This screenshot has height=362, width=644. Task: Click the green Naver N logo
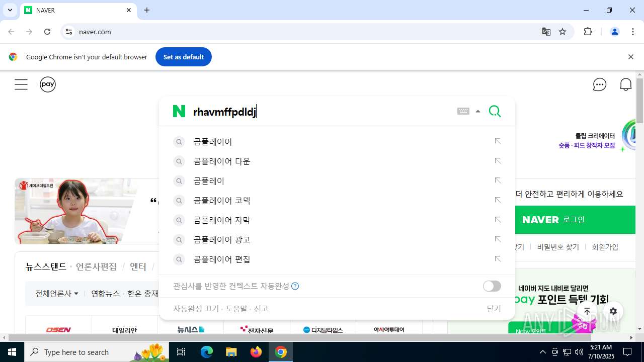pyautogui.click(x=179, y=112)
